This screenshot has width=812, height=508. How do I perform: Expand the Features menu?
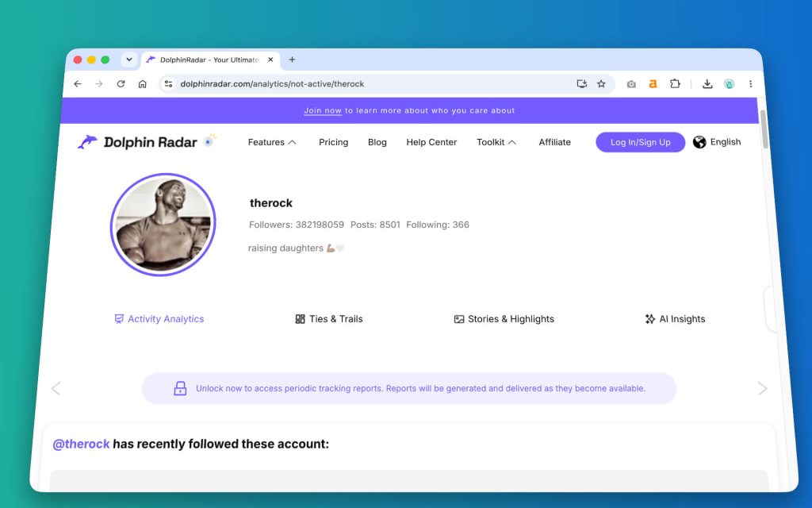272,142
